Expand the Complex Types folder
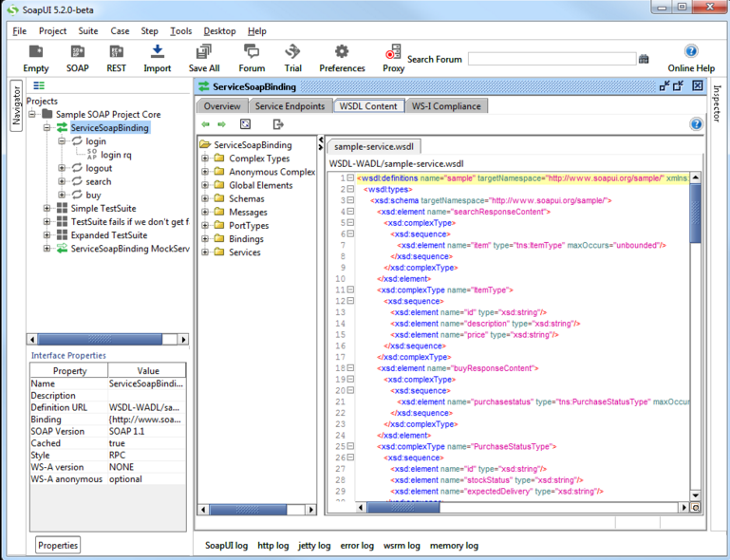 (205, 159)
